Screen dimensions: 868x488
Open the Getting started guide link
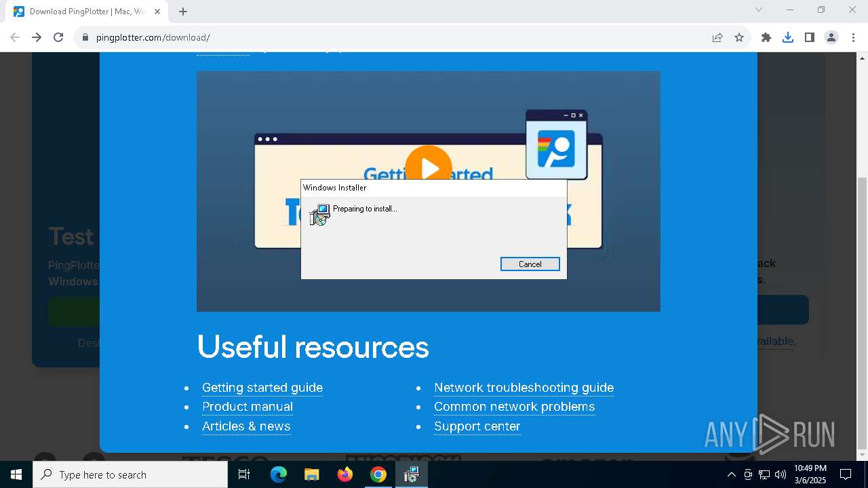point(262,388)
